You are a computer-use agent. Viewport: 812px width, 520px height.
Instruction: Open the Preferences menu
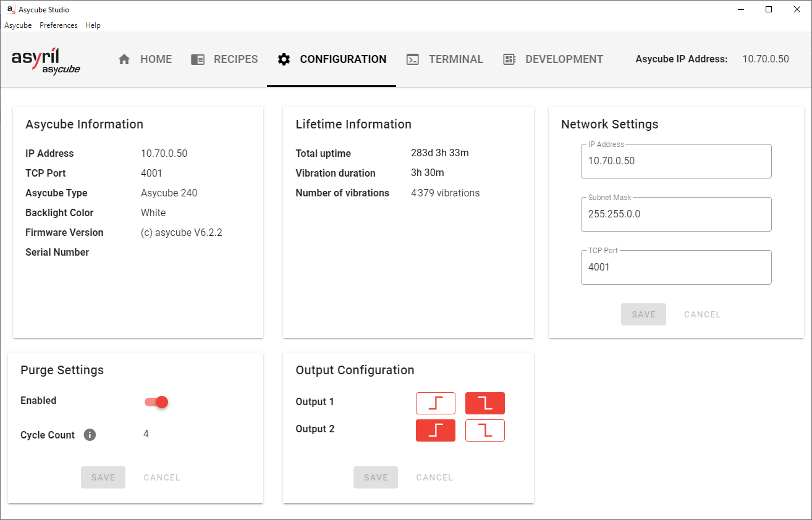coord(58,25)
